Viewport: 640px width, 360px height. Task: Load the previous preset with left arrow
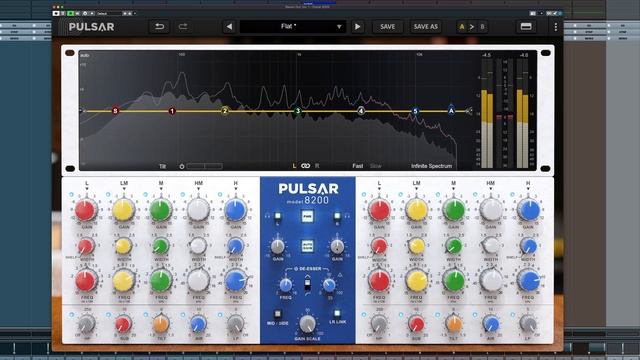229,27
